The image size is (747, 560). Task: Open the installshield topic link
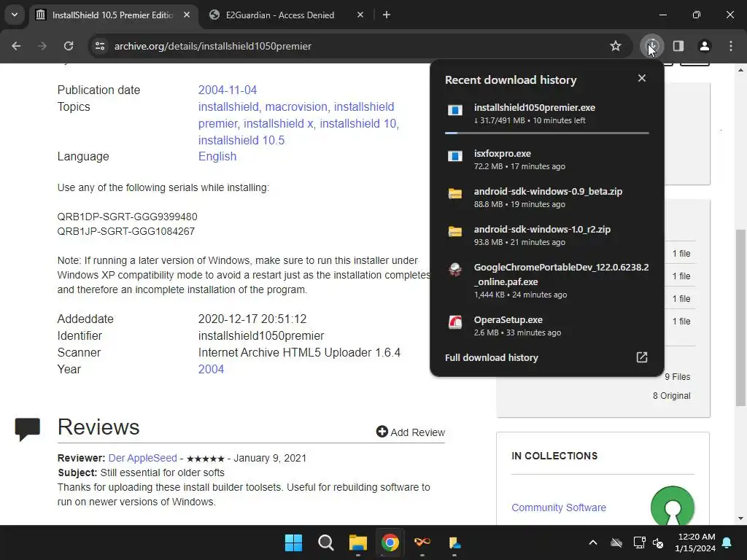tap(228, 106)
